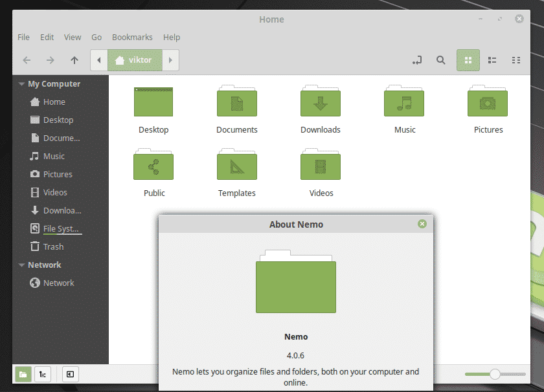This screenshot has width=544, height=392.
Task: Open File System in the sidebar
Action: tap(60, 229)
